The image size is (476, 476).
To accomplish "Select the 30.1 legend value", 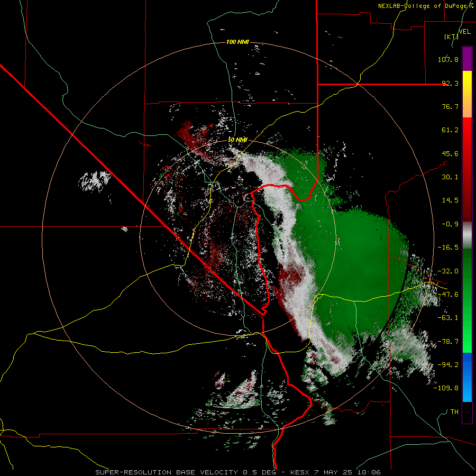I will pos(450,177).
